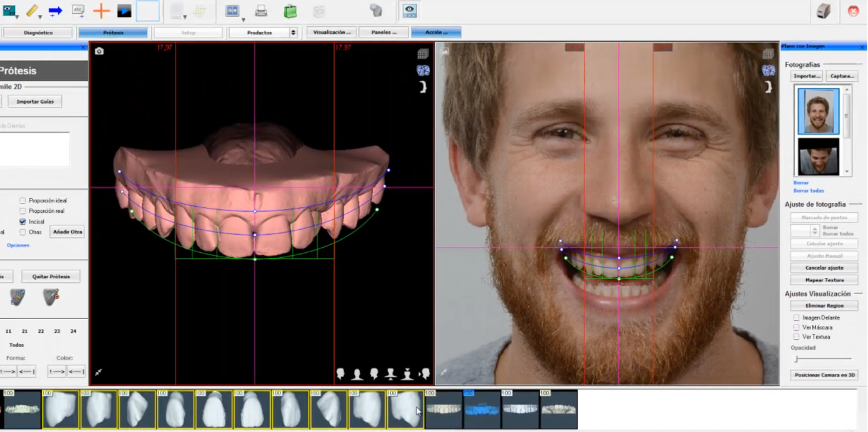
Task: Select the Prótesis tab
Action: 113,32
